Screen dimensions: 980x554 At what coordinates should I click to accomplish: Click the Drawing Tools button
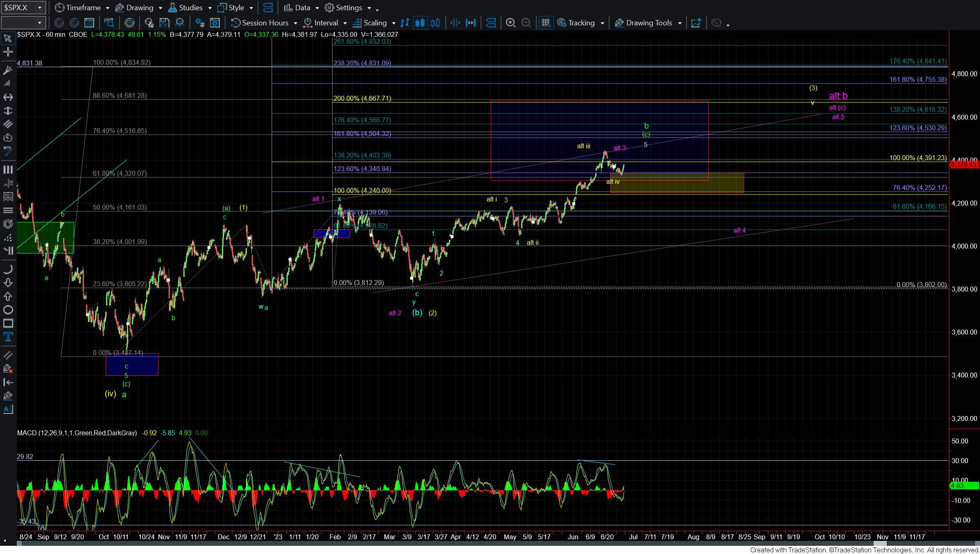[649, 23]
